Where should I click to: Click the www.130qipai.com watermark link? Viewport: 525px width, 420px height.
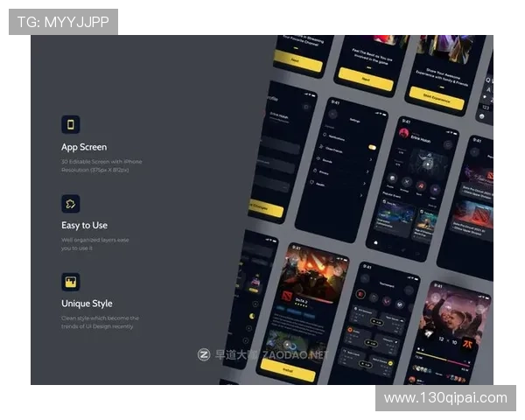[445, 398]
